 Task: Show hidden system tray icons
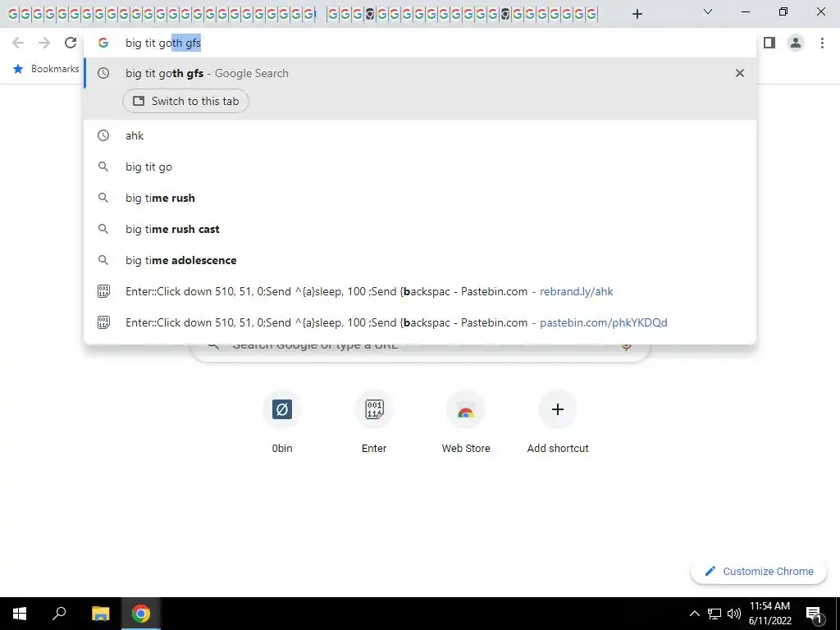pos(694,614)
